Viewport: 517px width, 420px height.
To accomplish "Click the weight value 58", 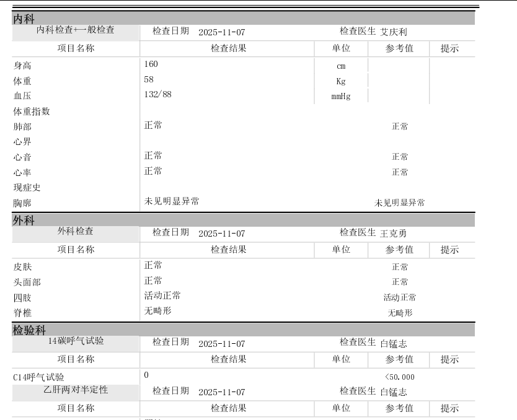I will [149, 80].
